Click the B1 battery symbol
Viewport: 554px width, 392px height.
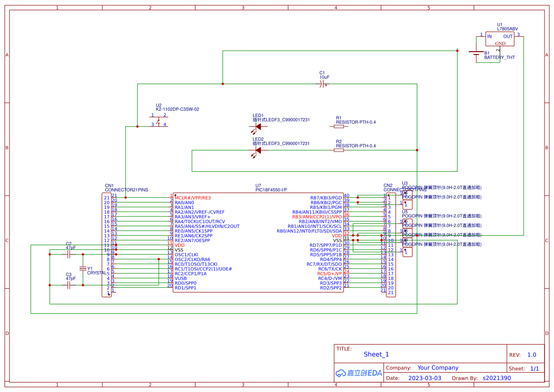[476, 55]
